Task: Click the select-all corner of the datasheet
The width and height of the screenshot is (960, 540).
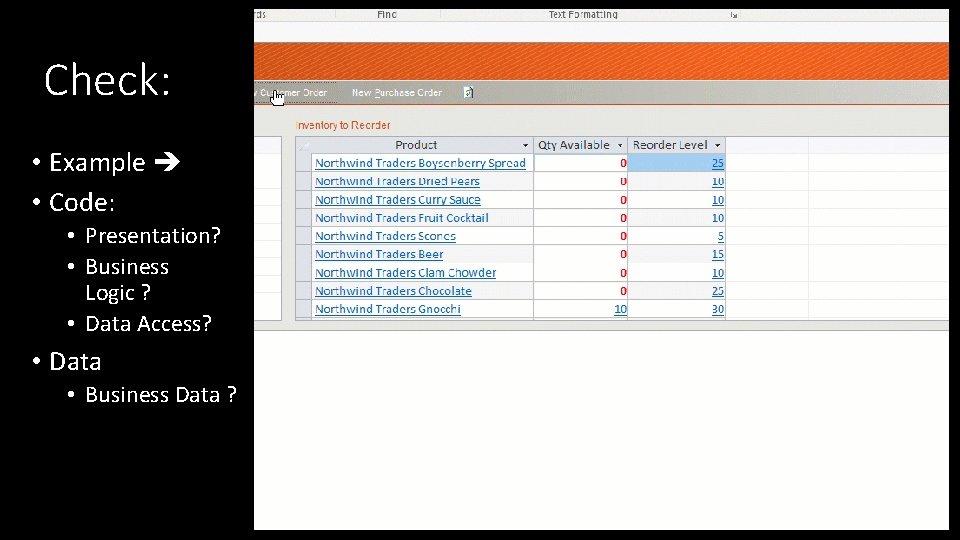Action: (x=303, y=146)
